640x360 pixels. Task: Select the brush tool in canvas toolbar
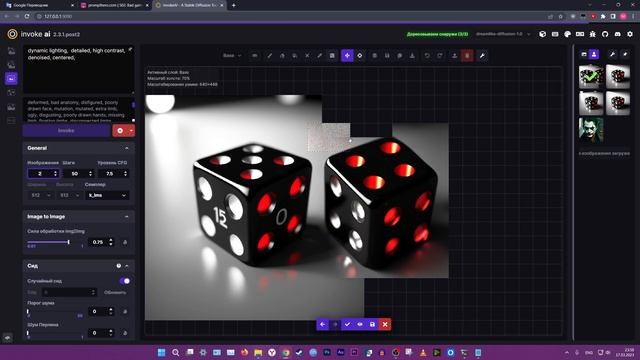point(269,56)
